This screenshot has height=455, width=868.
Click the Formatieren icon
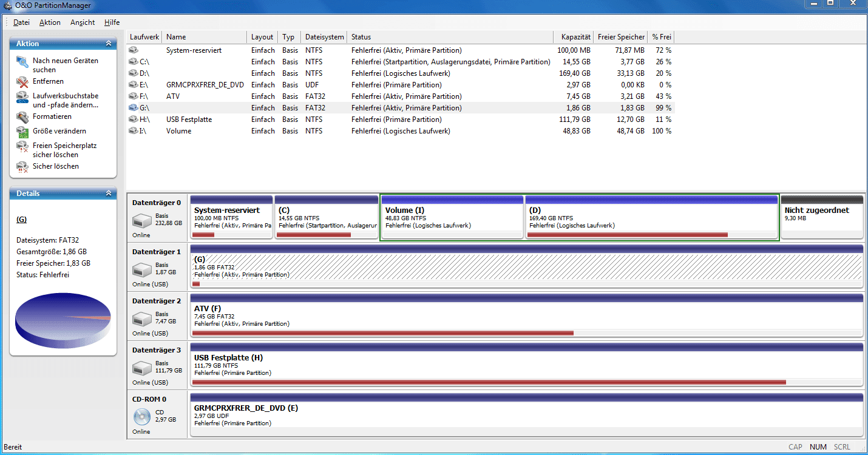click(22, 117)
